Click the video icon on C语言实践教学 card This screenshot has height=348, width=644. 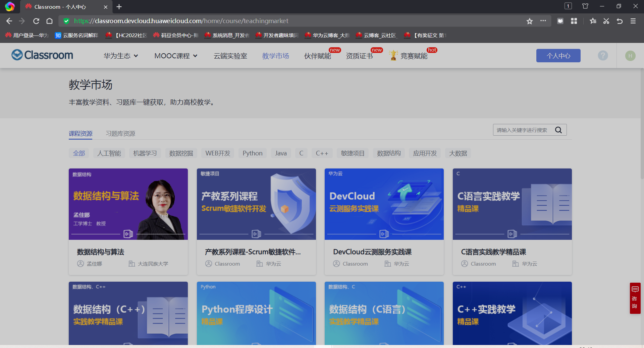tap(512, 234)
